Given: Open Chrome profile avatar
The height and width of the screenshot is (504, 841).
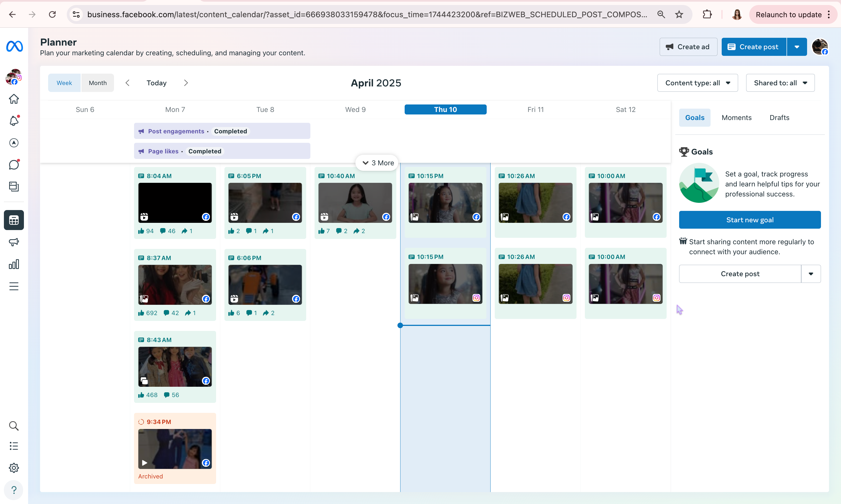Looking at the screenshot, I should coord(737,14).
